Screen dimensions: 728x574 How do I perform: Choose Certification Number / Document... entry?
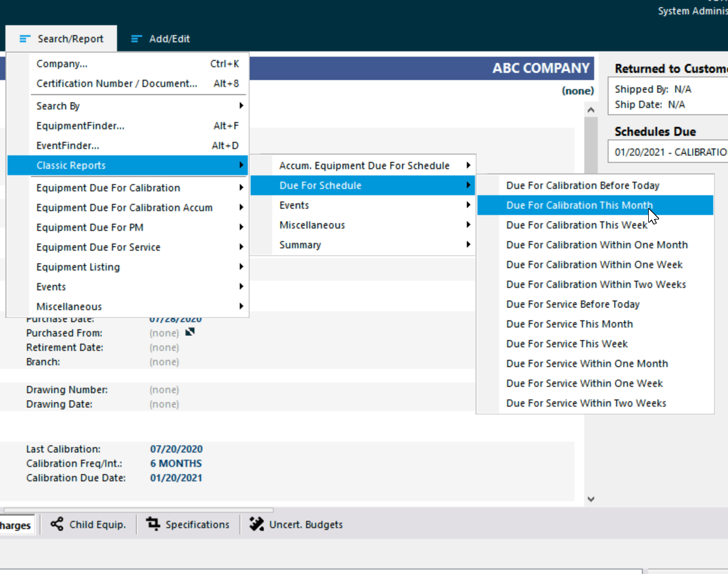tap(127, 83)
